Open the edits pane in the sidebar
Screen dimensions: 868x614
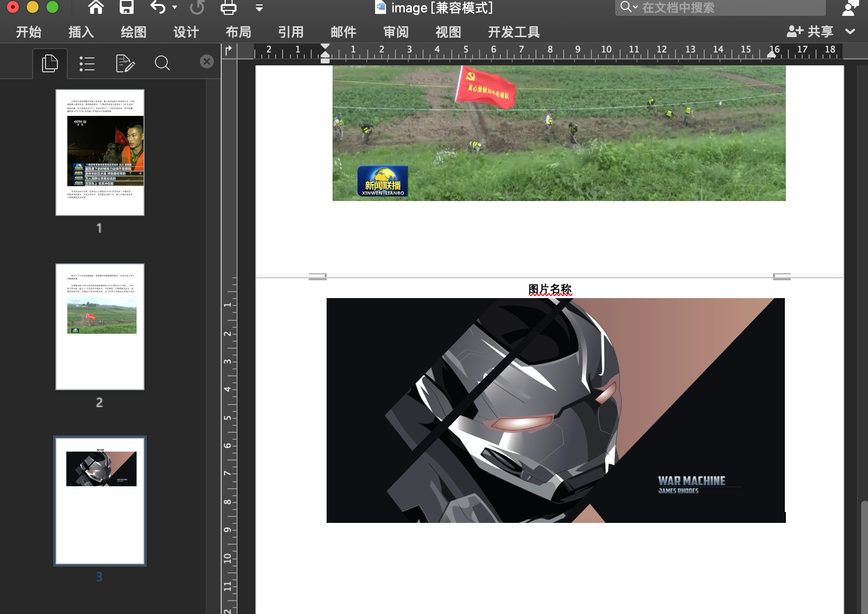pos(125,63)
